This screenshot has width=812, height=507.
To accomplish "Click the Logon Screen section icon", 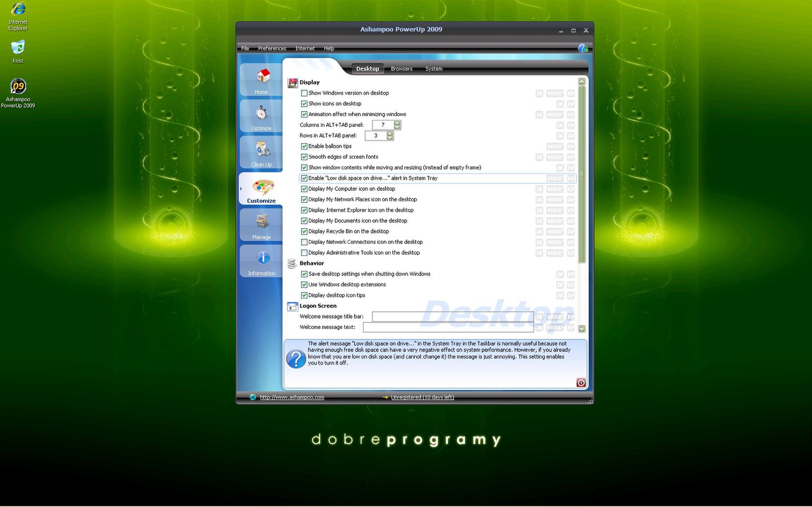I will point(292,306).
